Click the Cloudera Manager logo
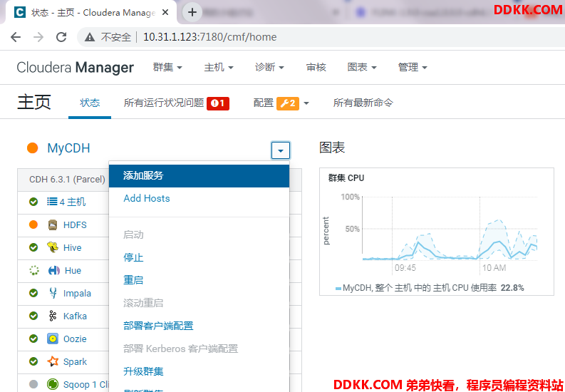 [76, 68]
